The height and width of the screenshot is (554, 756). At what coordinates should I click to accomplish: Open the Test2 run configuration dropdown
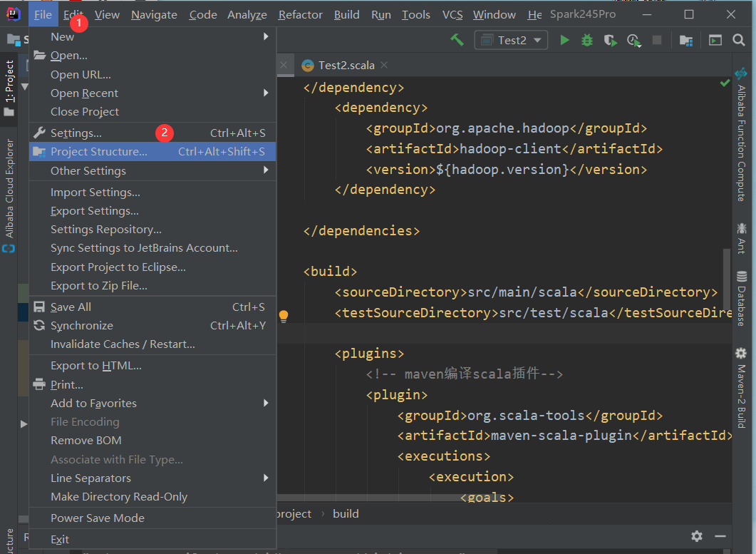510,41
